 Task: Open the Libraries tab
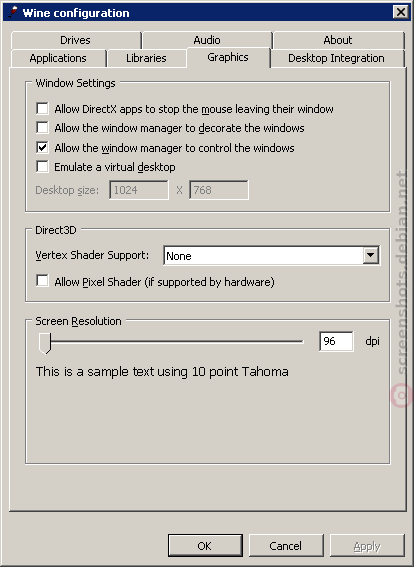tap(146, 58)
